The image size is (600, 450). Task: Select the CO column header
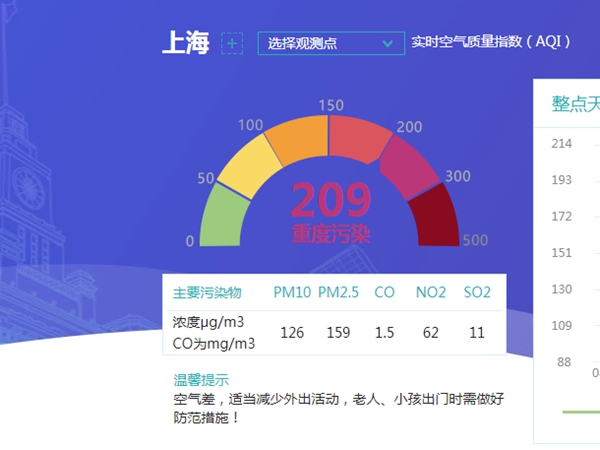385,292
